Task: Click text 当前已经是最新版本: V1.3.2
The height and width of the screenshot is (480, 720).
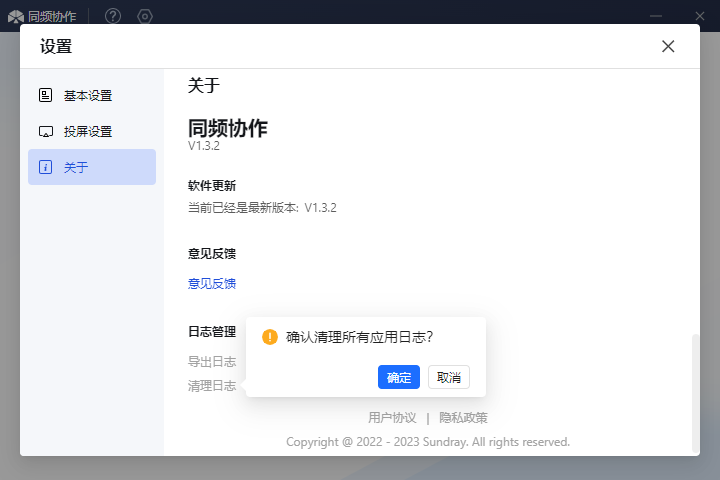Action: click(x=262, y=208)
